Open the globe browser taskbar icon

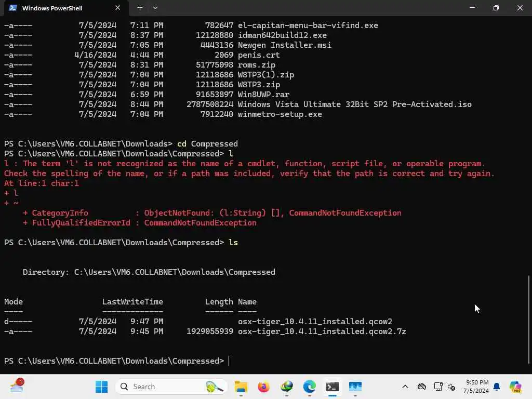click(x=287, y=387)
